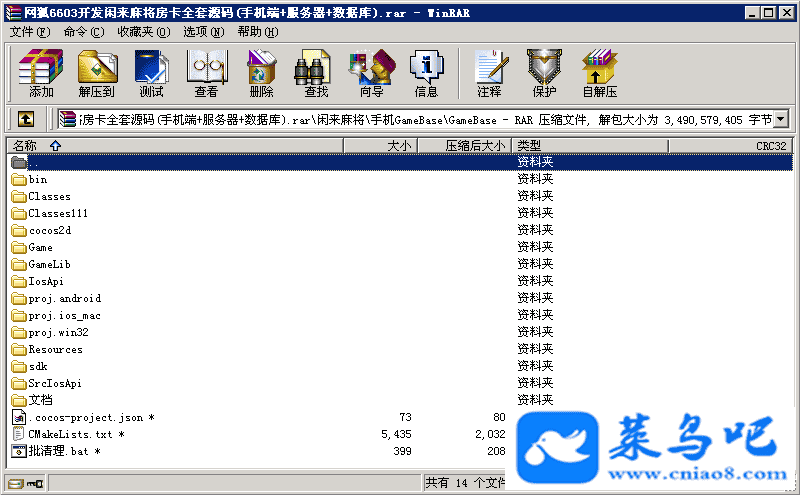
Task: Open the 查看 (View) tool
Action: (x=206, y=73)
